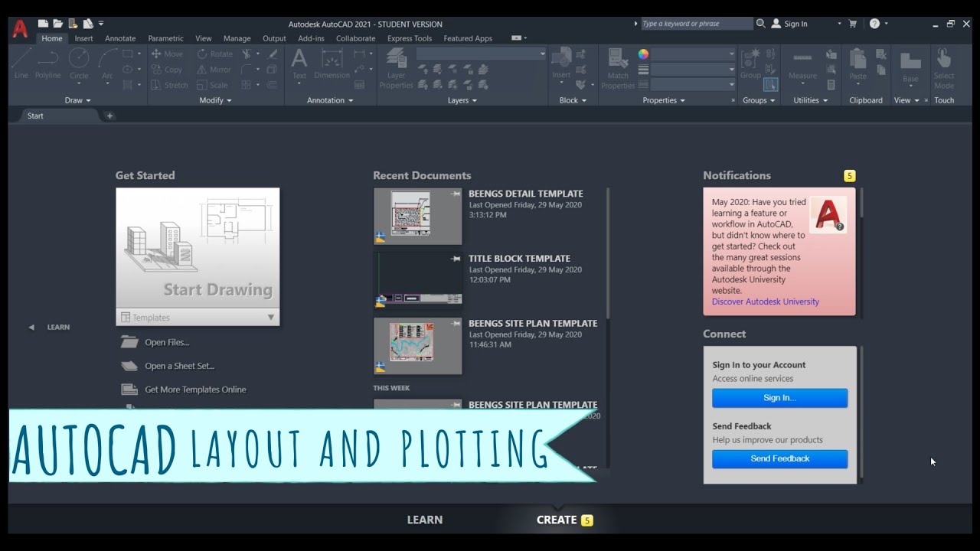Viewport: 980px width, 551px height.
Task: Expand the Layers panel dropdown
Action: coord(462,100)
